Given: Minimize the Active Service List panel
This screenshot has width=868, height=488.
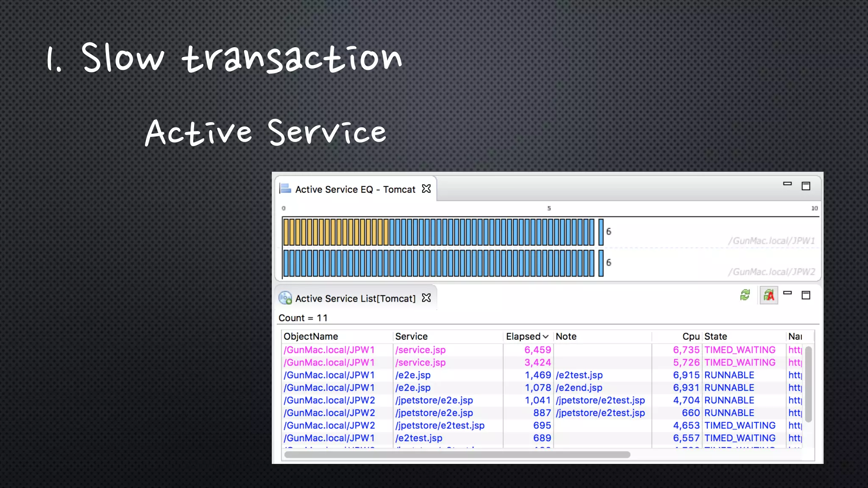Looking at the screenshot, I should 787,293.
